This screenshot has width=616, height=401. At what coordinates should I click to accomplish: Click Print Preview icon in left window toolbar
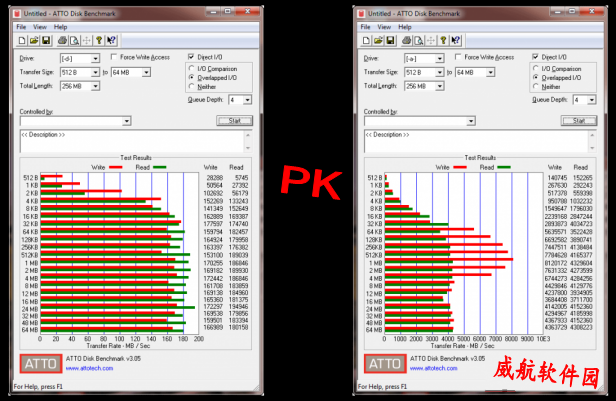pos(74,40)
